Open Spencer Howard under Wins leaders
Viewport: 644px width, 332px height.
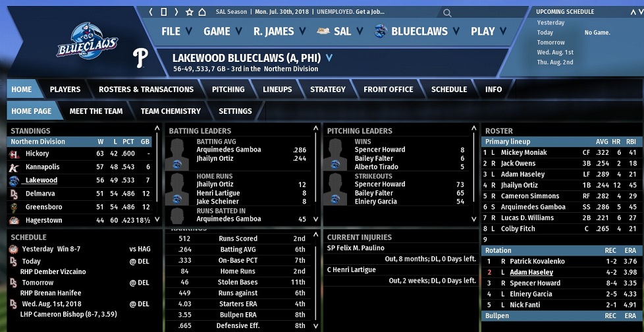click(379, 150)
